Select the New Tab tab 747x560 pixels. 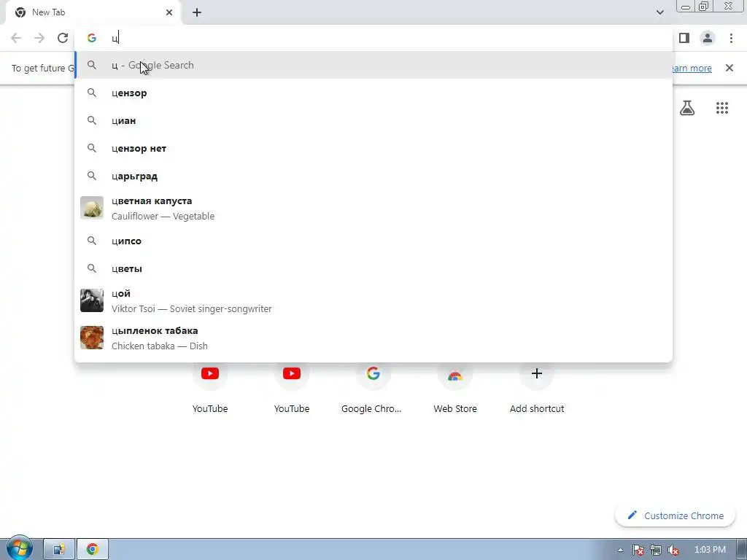93,12
